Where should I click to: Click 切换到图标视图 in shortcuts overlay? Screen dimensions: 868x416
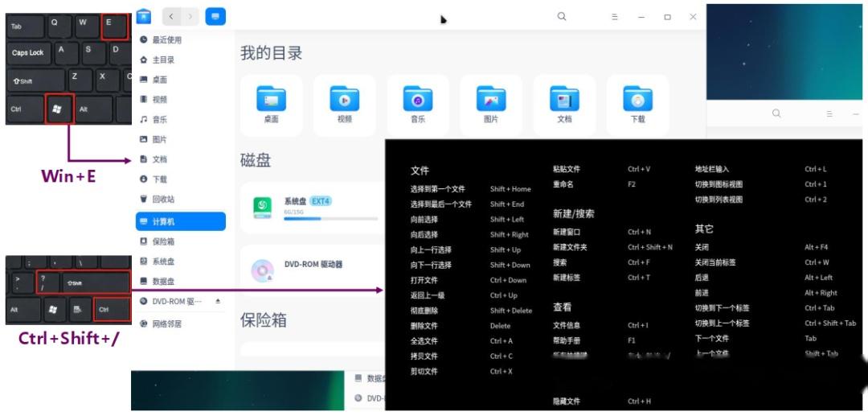pyautogui.click(x=719, y=184)
